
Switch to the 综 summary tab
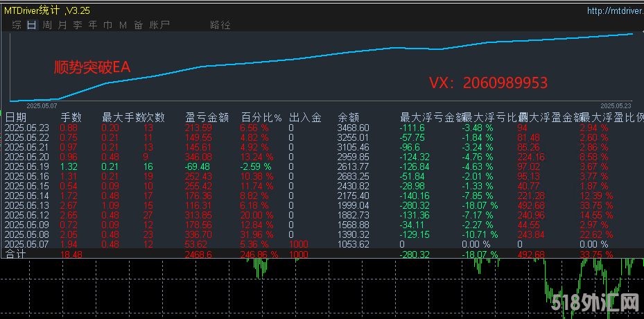[x=17, y=25]
